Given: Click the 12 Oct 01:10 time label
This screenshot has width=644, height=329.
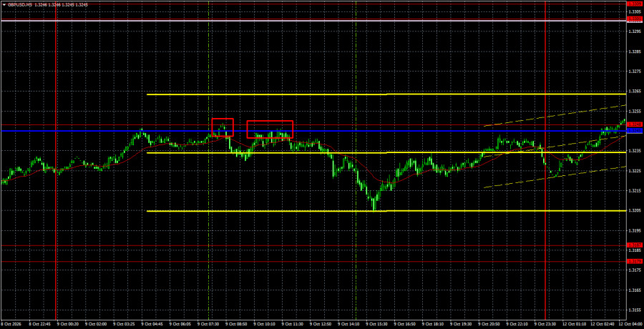Looking at the screenshot, I should click(x=574, y=324).
